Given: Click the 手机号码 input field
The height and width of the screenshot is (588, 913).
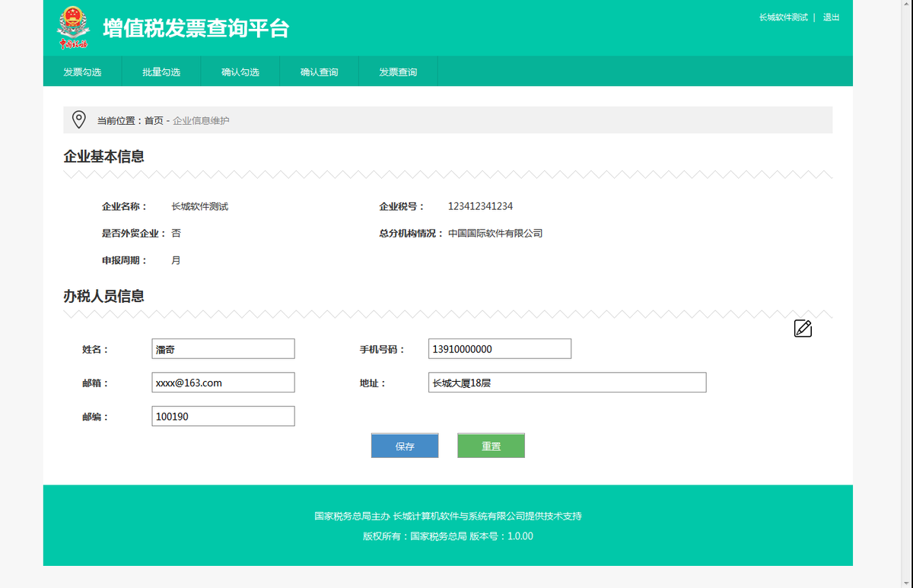Looking at the screenshot, I should (x=499, y=348).
